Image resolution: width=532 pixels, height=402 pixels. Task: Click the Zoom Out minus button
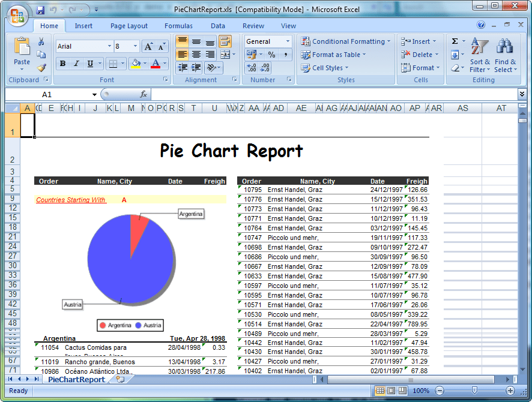(440, 391)
